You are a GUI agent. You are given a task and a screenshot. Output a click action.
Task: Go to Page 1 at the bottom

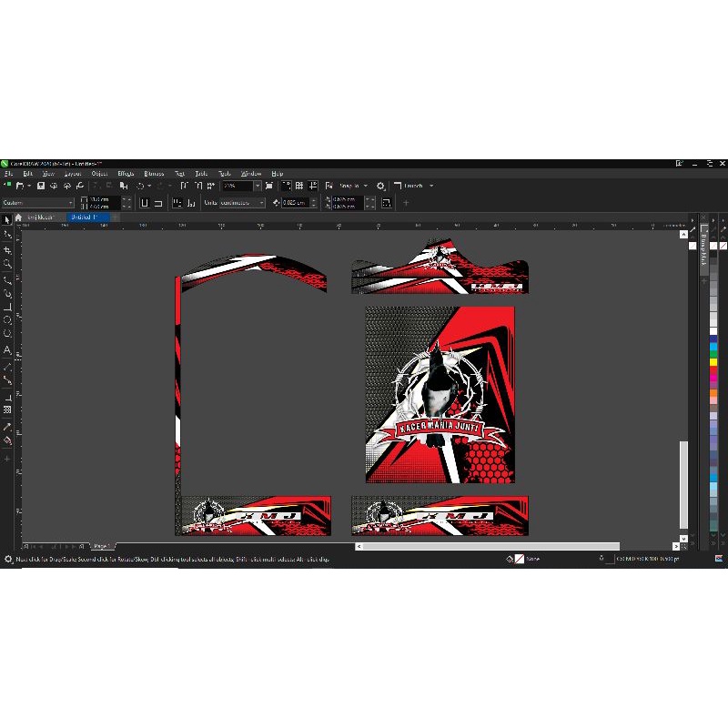tap(103, 545)
